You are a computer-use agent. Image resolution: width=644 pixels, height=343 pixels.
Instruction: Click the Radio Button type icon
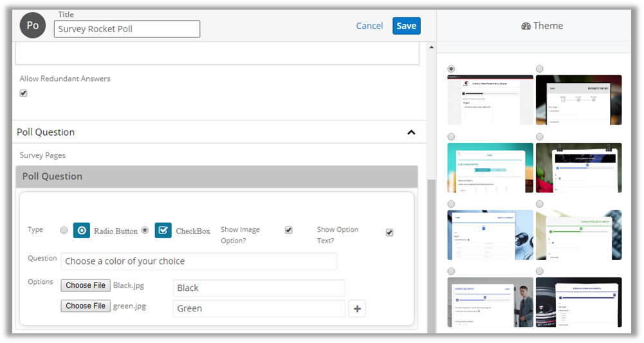click(82, 230)
